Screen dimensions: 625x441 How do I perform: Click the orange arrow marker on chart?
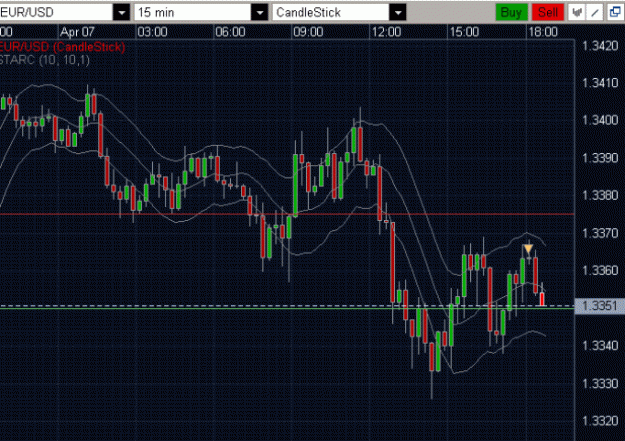point(528,249)
